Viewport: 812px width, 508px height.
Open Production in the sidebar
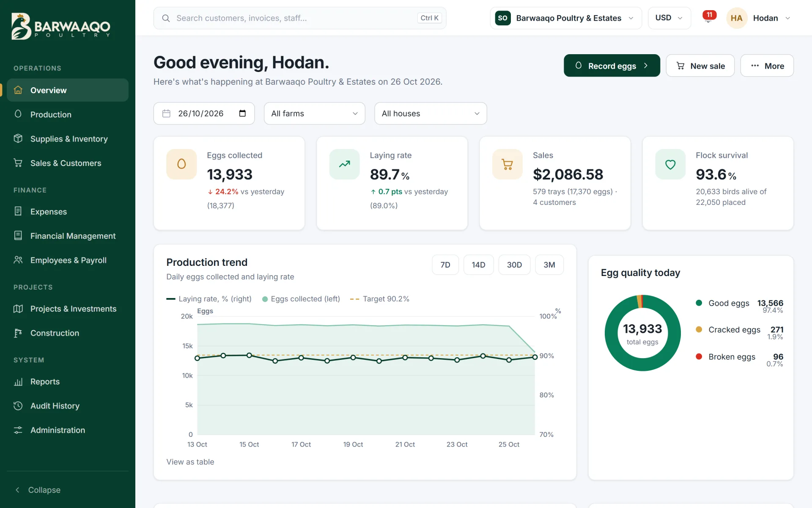(68, 115)
